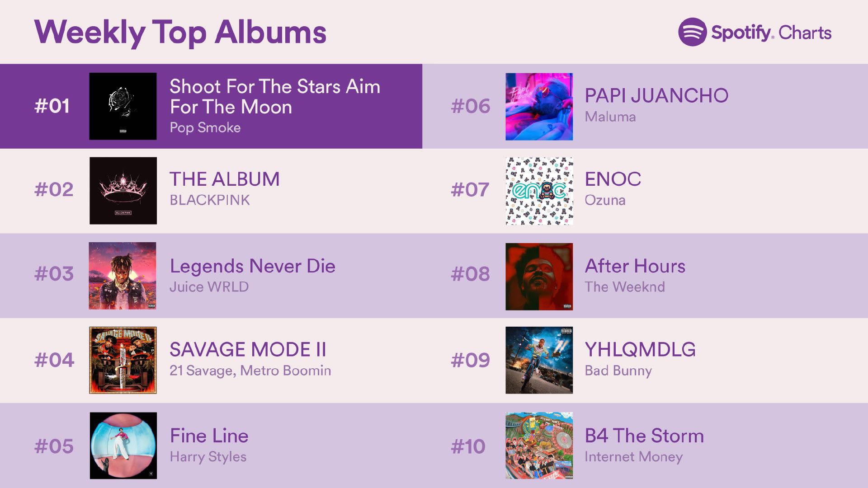Open the PAPI JUANCHO album artwork

coord(539,107)
